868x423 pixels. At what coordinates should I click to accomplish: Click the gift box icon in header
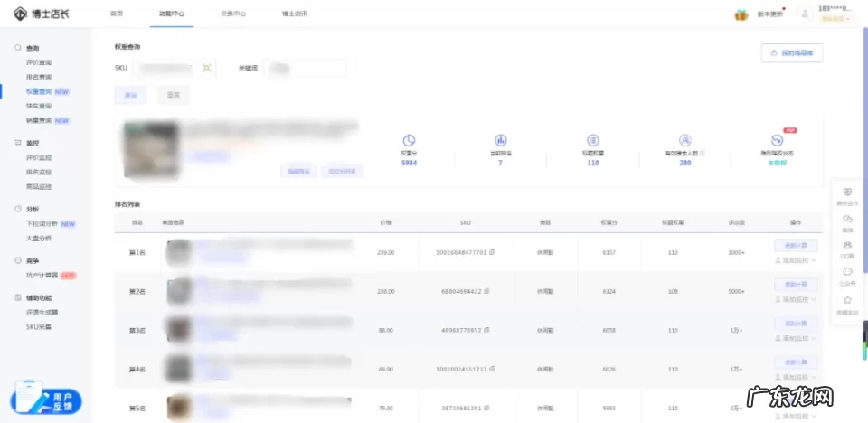click(741, 14)
